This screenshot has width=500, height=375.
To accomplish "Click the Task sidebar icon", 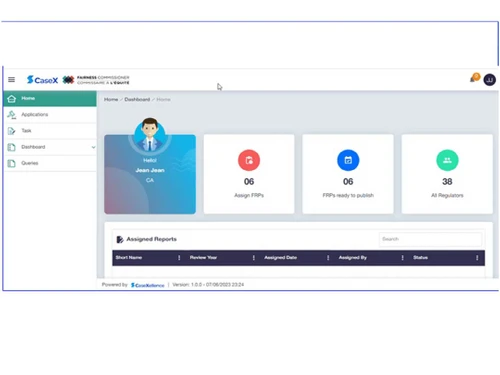I will point(12,131).
